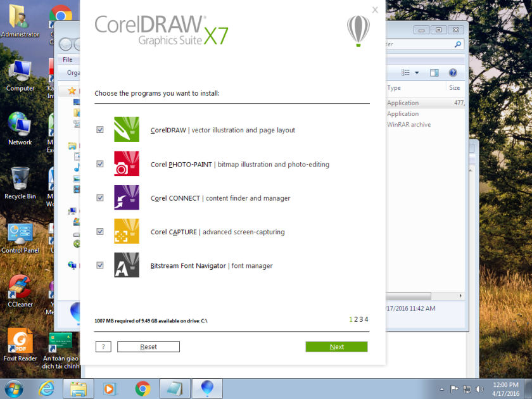Jump to installer page 2

(x=356, y=319)
